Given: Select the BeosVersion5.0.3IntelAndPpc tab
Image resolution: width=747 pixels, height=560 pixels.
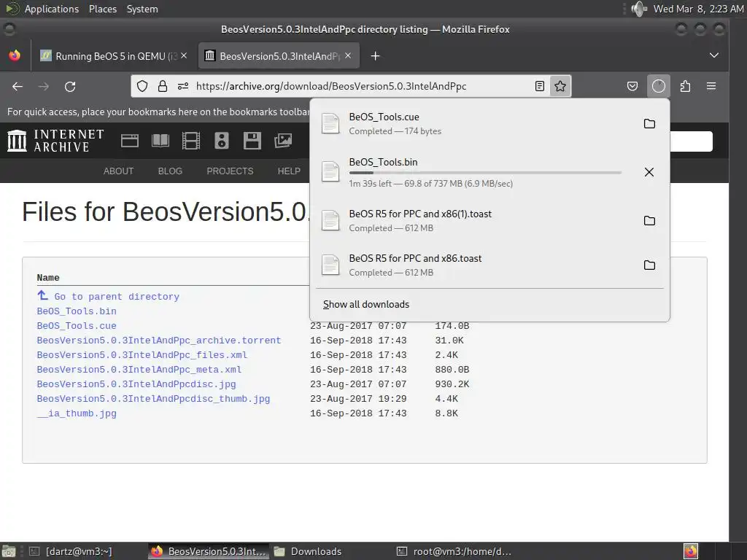Looking at the screenshot, I should pyautogui.click(x=278, y=56).
